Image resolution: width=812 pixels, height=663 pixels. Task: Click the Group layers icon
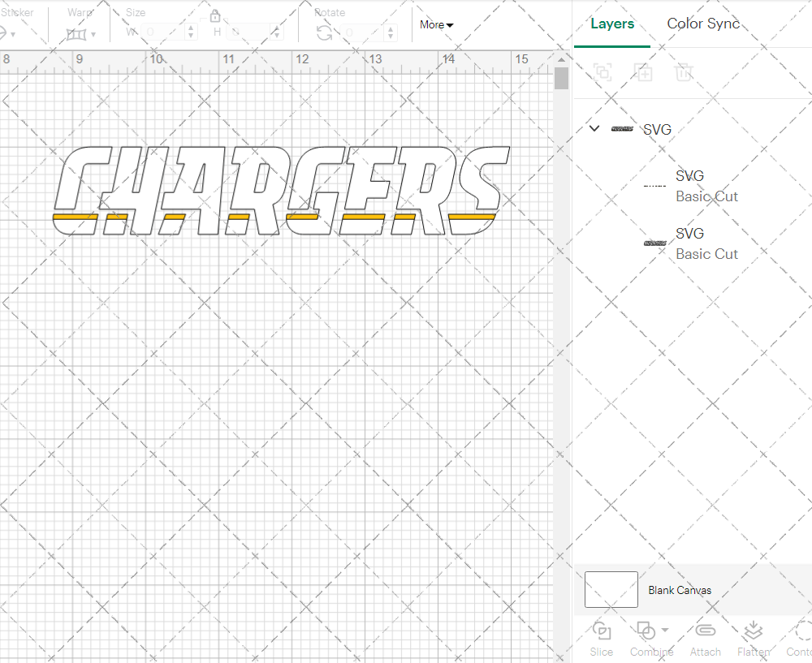click(x=603, y=72)
